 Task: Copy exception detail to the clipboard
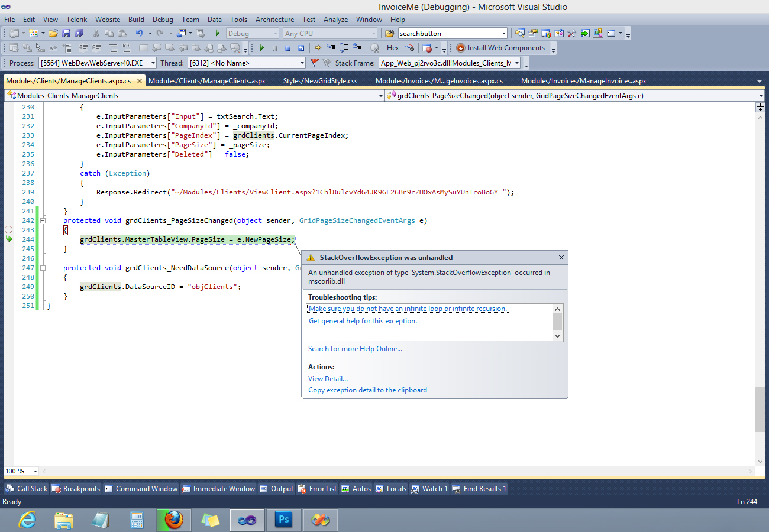367,390
